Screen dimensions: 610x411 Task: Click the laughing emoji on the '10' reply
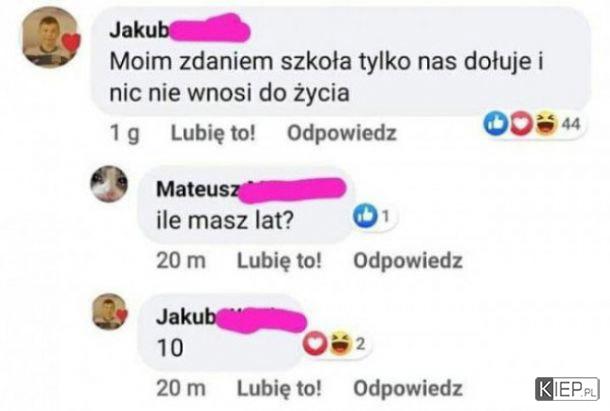(x=340, y=343)
